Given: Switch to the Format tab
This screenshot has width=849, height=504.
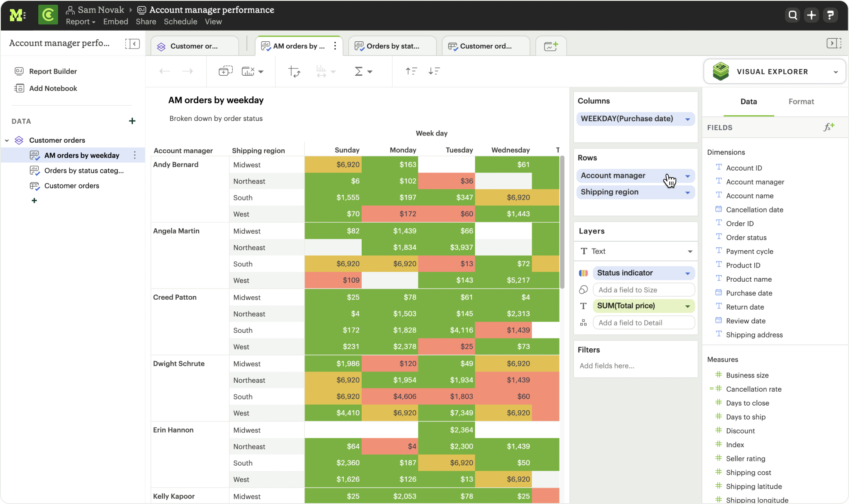Looking at the screenshot, I should 801,102.
